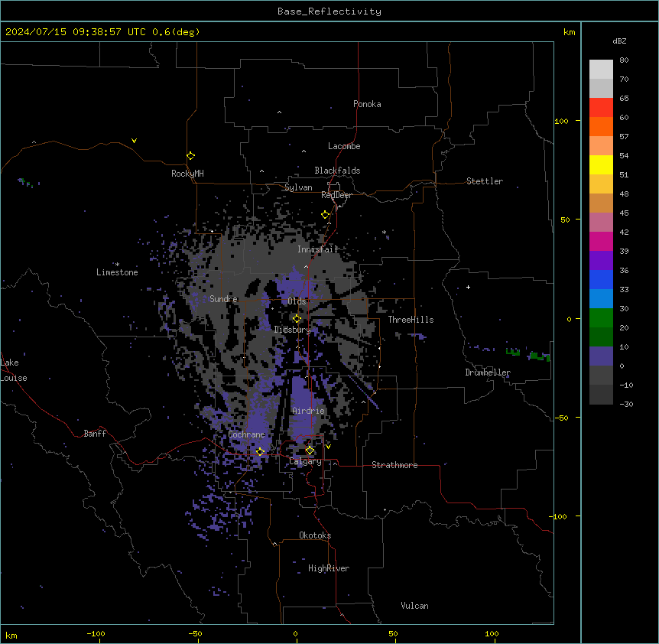Click the yellow diamond marker above Calgary
Screen dimensions: 659x644
(310, 450)
